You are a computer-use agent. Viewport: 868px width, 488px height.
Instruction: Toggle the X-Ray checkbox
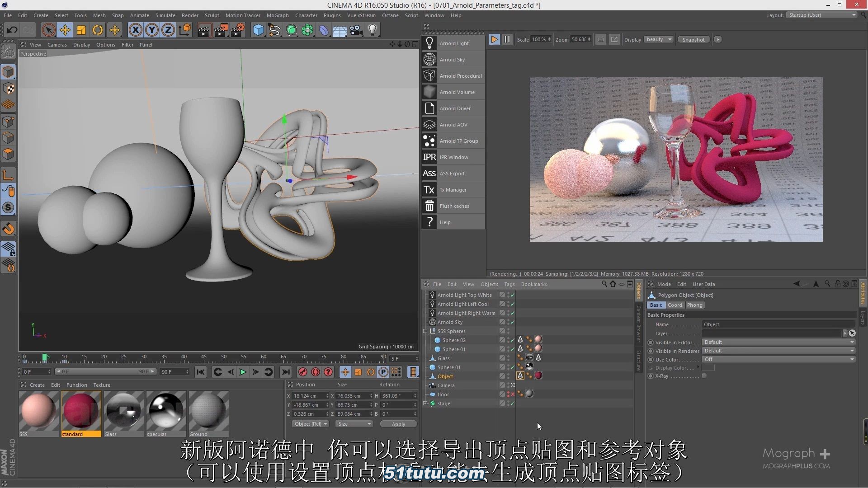click(x=704, y=376)
